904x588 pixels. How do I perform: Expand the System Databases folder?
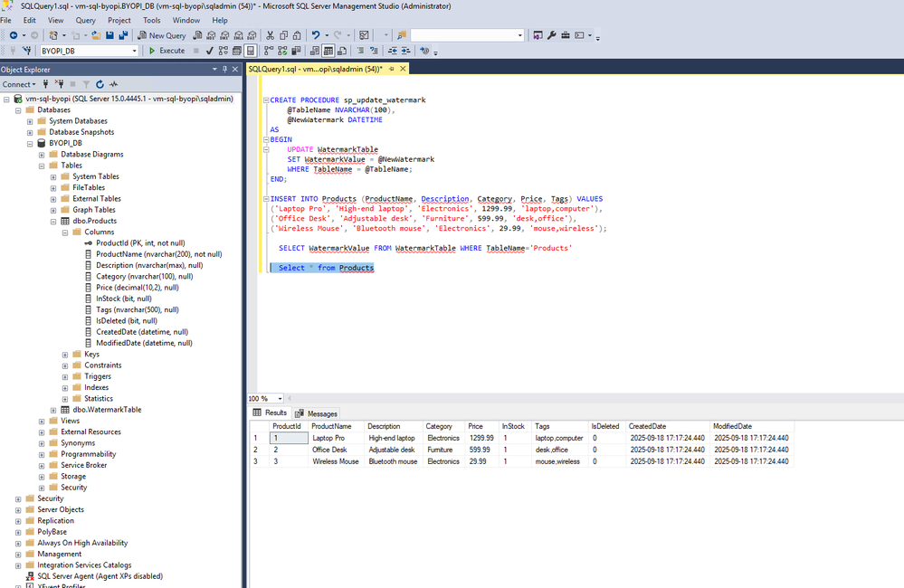point(30,121)
